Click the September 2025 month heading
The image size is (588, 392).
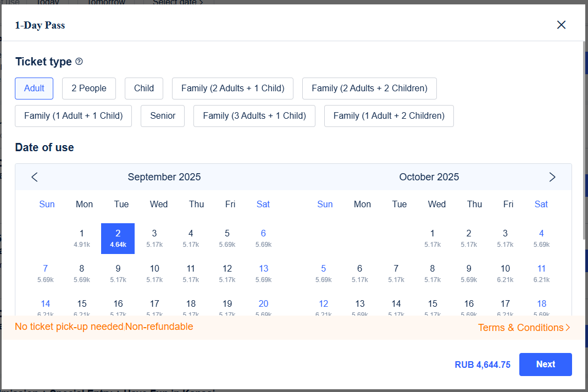click(164, 177)
